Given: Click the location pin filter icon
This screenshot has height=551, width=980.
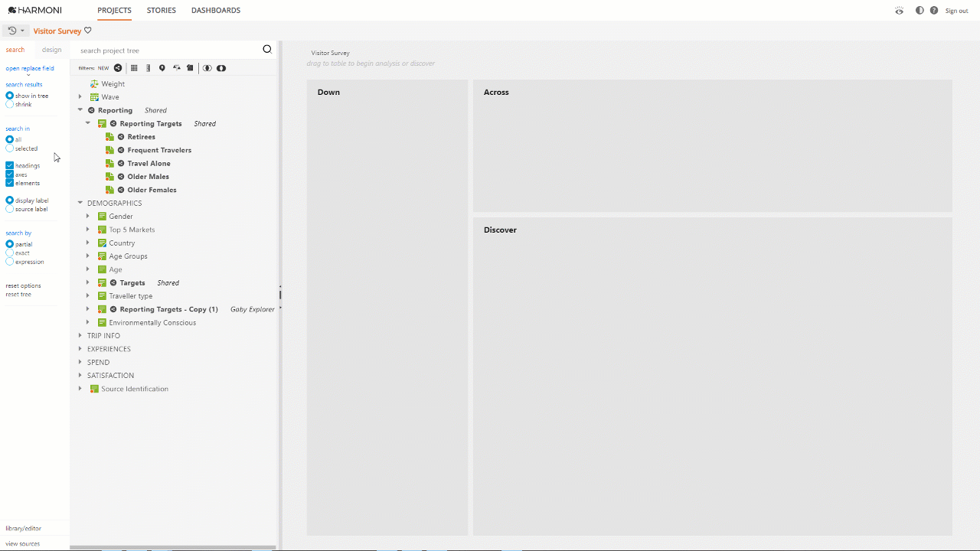Looking at the screenshot, I should [162, 68].
